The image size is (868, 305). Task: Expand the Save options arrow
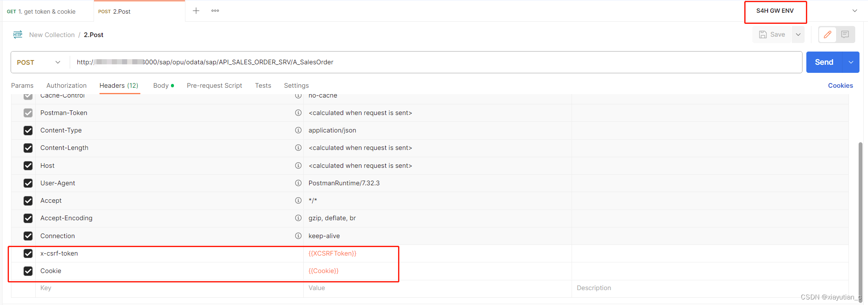(x=798, y=35)
